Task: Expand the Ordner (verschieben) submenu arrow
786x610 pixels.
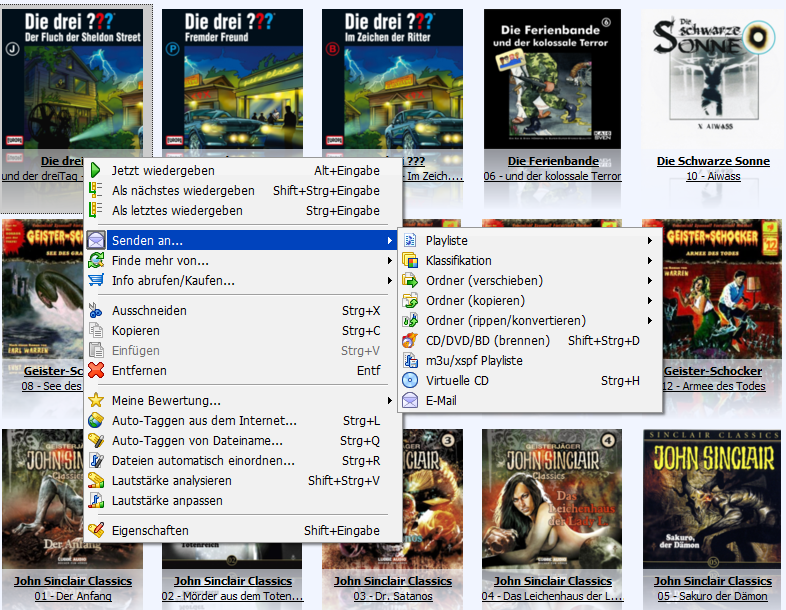Action: tap(650, 281)
